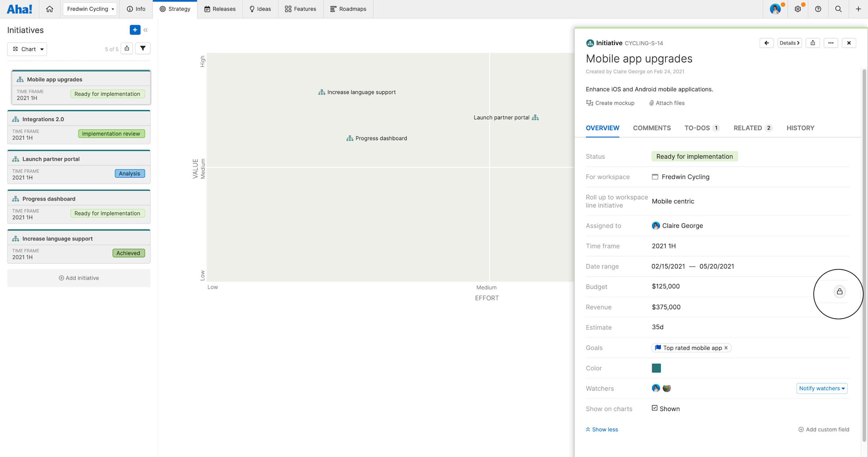Open the ellipsis more options icon

[x=831, y=43]
